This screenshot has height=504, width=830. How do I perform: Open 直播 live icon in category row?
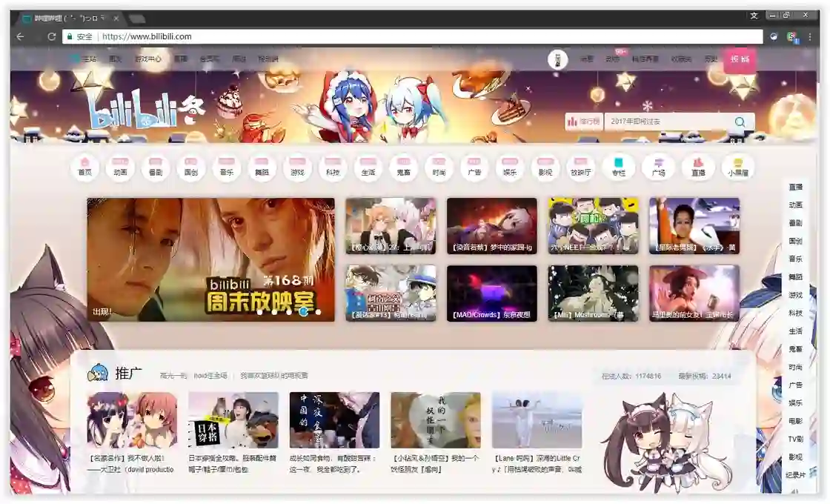click(x=698, y=168)
